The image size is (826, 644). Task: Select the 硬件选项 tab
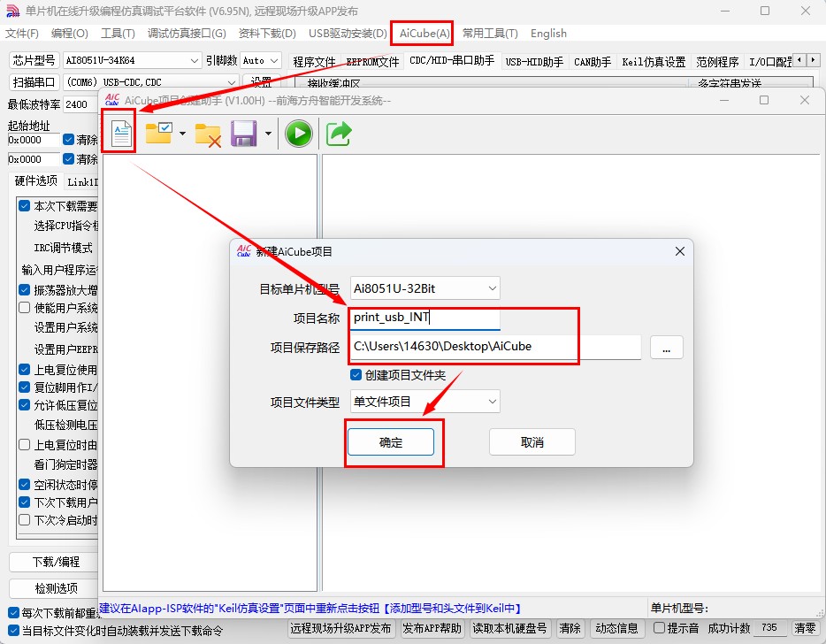click(x=36, y=180)
